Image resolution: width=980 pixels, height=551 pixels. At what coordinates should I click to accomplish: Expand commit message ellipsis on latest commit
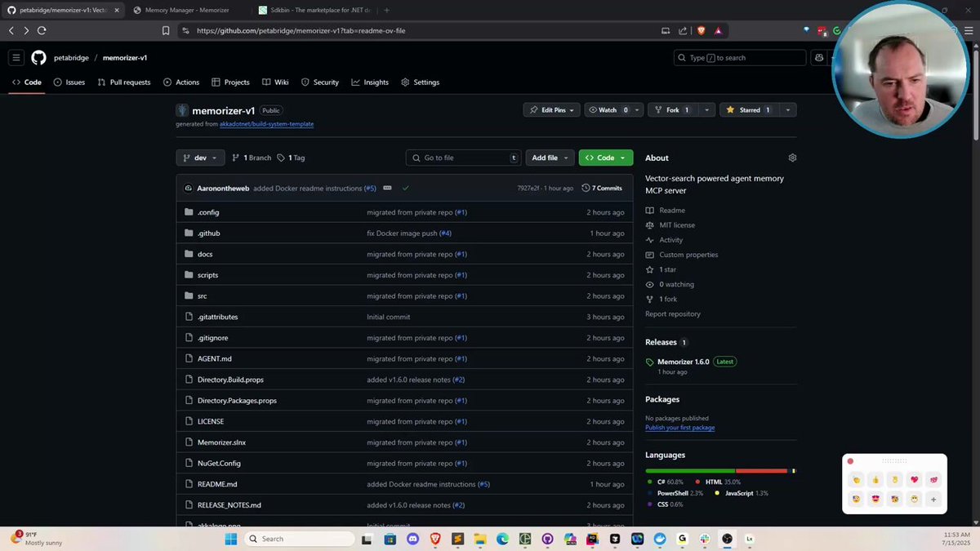(x=387, y=188)
